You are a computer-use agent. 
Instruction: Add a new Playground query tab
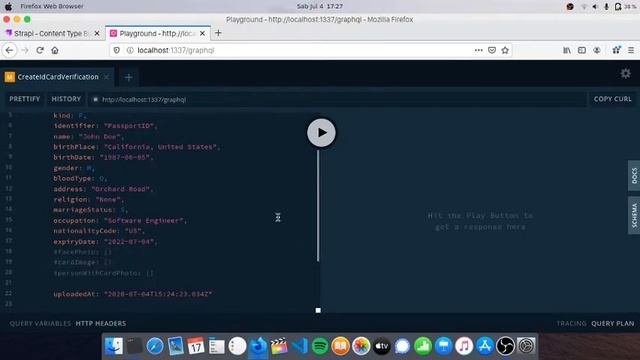click(x=129, y=77)
